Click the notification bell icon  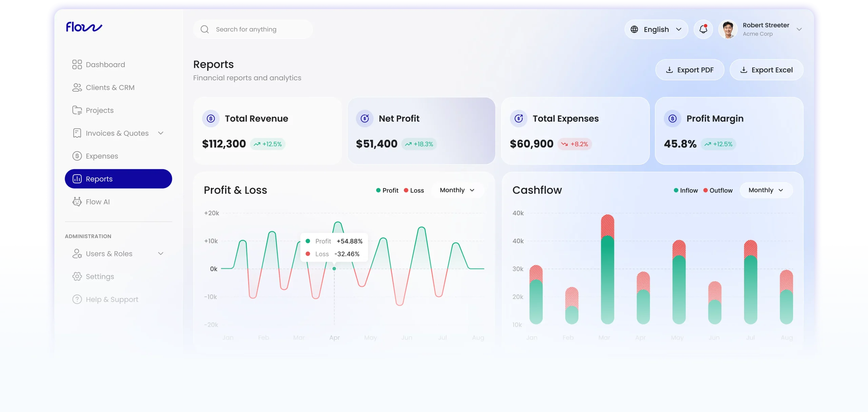tap(703, 29)
